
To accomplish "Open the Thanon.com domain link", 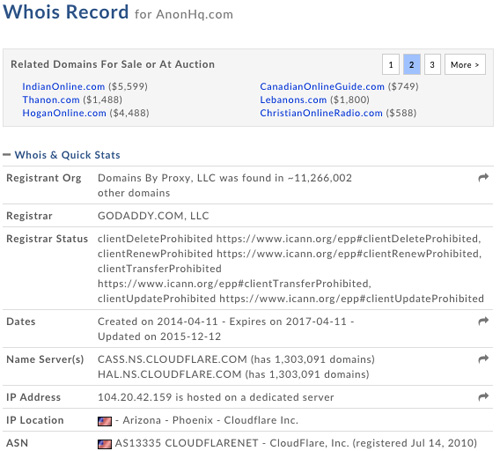I will [51, 100].
